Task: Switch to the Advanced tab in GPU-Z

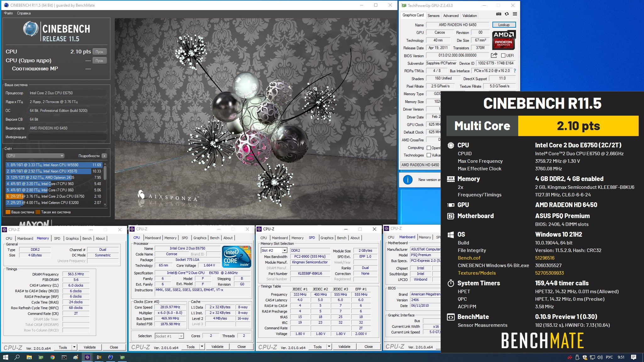Action: click(x=451, y=15)
